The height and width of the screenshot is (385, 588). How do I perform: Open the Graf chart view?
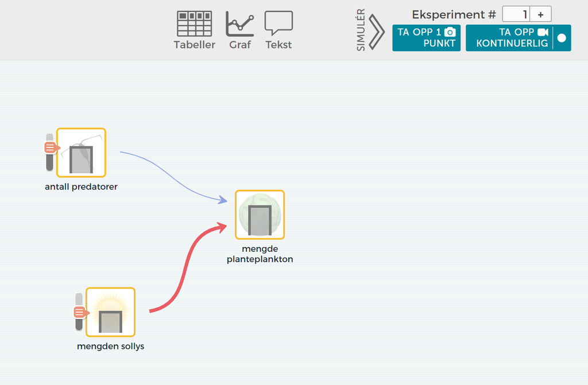[239, 30]
